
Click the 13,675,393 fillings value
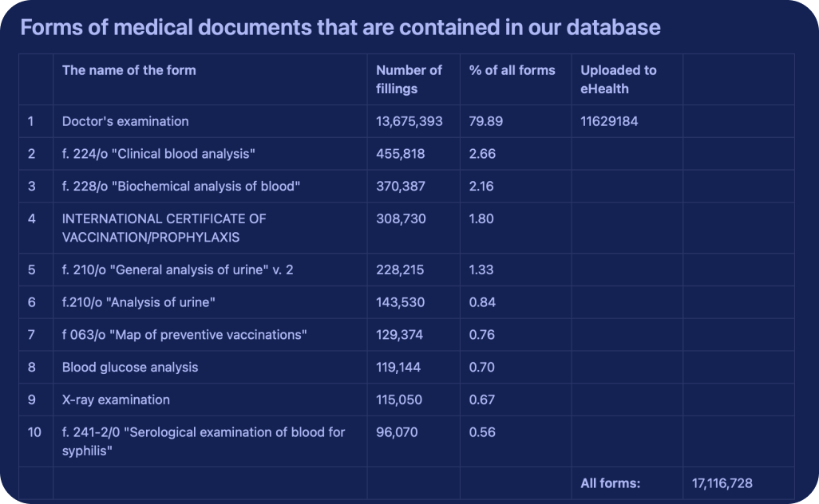pos(409,121)
